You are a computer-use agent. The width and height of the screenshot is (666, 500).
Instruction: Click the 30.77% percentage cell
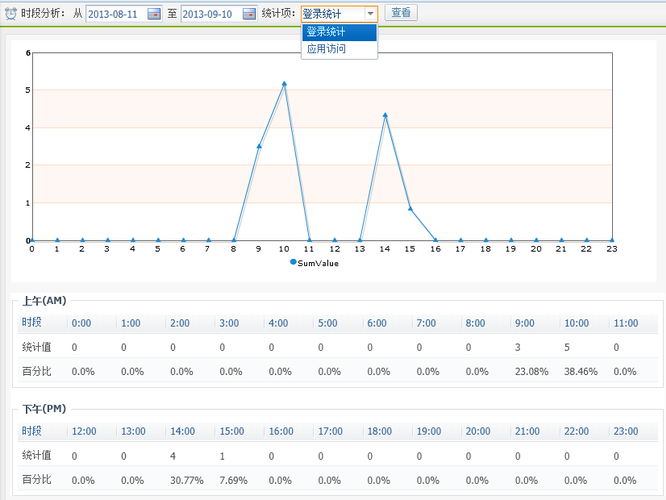(187, 479)
